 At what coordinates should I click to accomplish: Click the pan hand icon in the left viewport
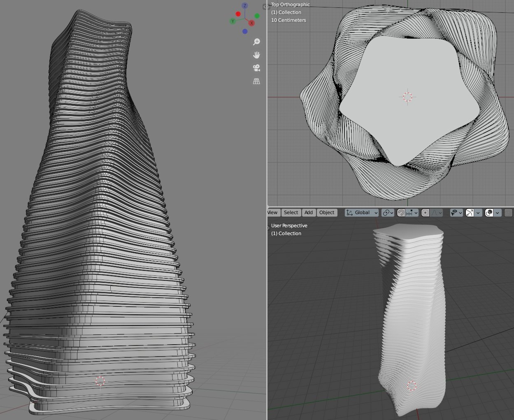256,55
